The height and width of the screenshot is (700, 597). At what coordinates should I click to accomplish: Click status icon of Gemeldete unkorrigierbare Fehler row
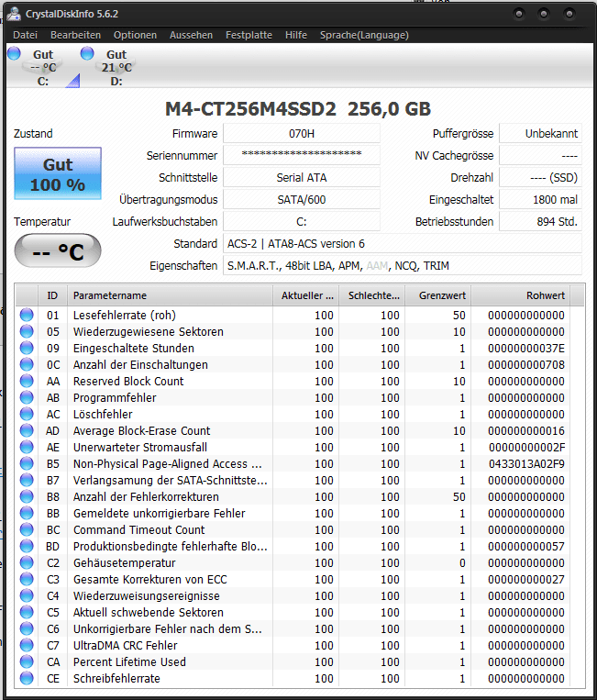pyautogui.click(x=27, y=513)
